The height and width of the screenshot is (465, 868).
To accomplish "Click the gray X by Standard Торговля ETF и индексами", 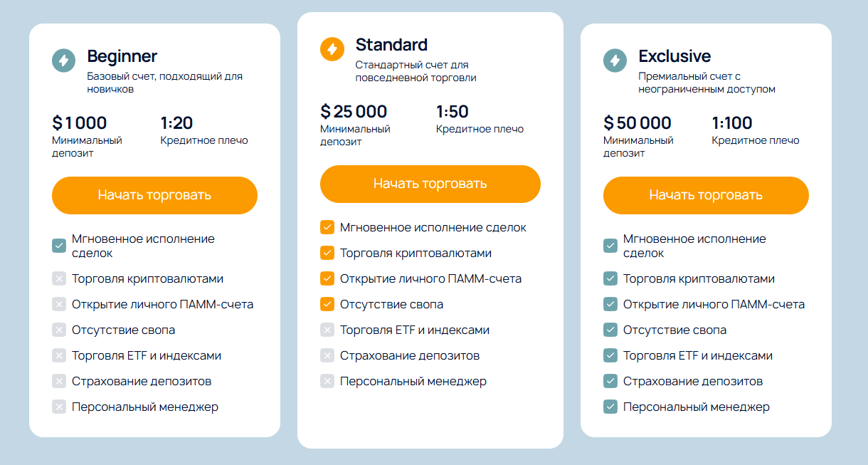I will point(327,330).
